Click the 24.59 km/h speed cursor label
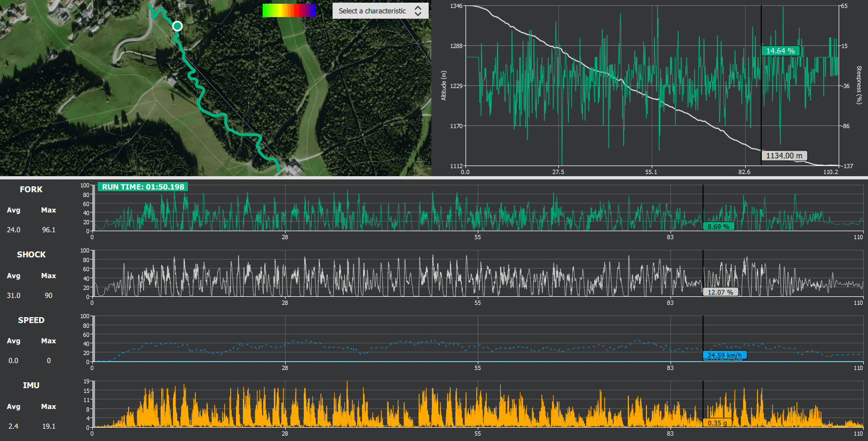Image resolution: width=868 pixels, height=441 pixels. (x=724, y=355)
